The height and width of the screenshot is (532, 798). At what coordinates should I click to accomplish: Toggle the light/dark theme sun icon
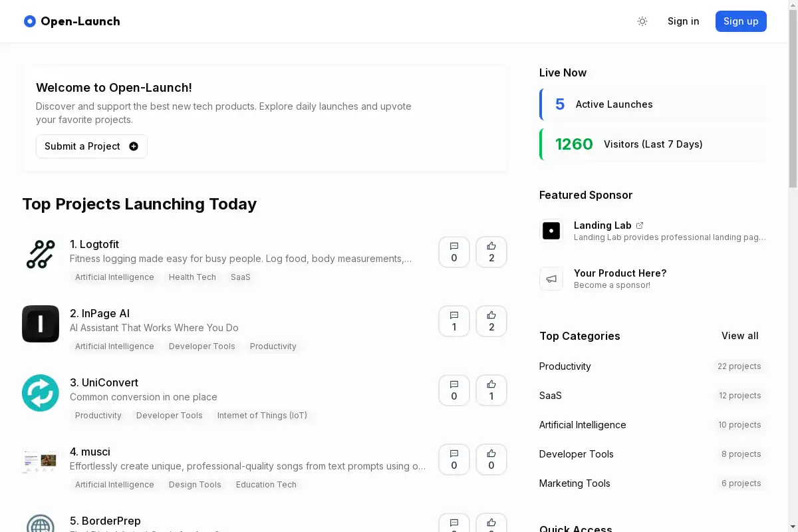[x=642, y=21]
